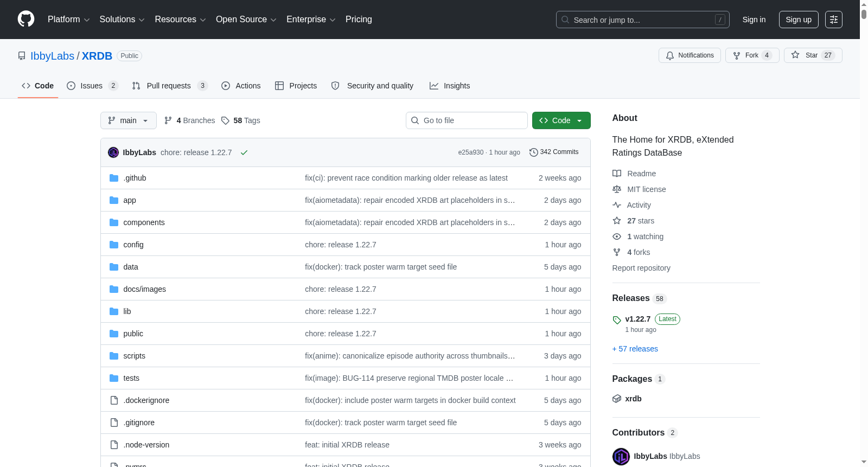Switch to the Insights tab
This screenshot has height=467, width=868.
450,86
